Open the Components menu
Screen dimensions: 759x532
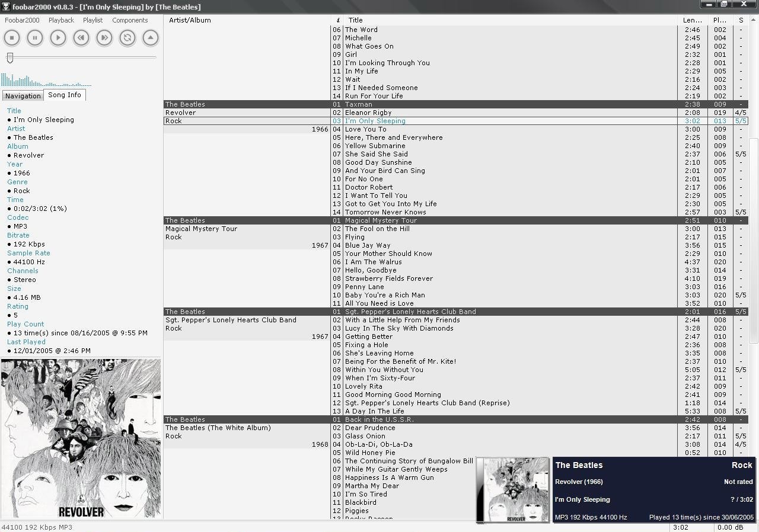(129, 20)
